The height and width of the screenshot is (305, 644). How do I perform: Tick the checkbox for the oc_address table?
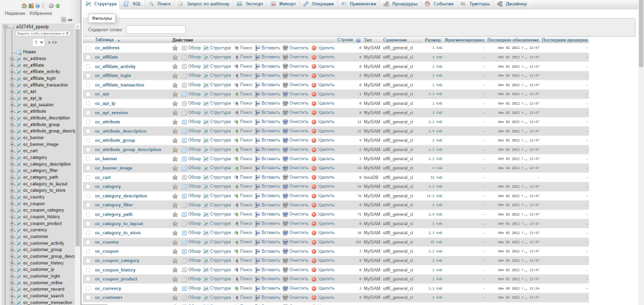point(88,48)
